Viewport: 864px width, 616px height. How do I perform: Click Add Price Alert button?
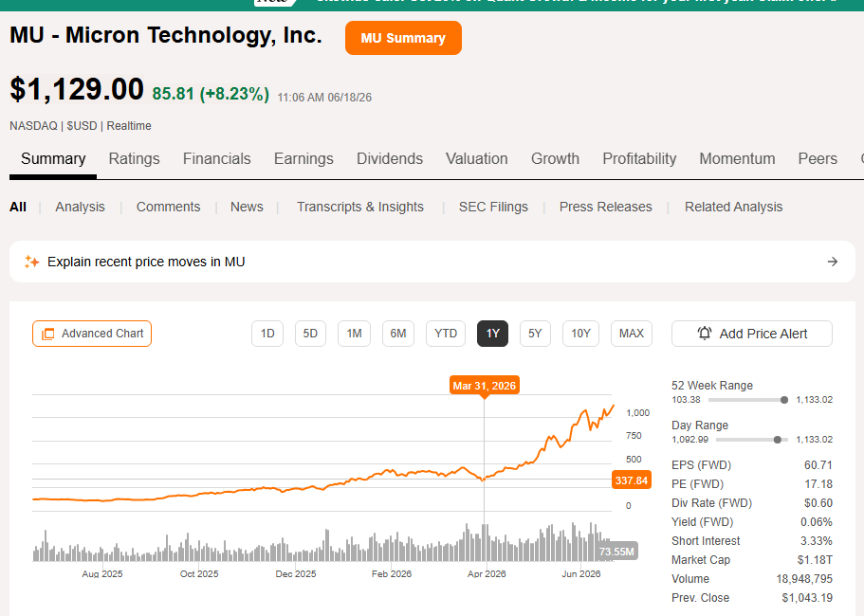tap(751, 334)
